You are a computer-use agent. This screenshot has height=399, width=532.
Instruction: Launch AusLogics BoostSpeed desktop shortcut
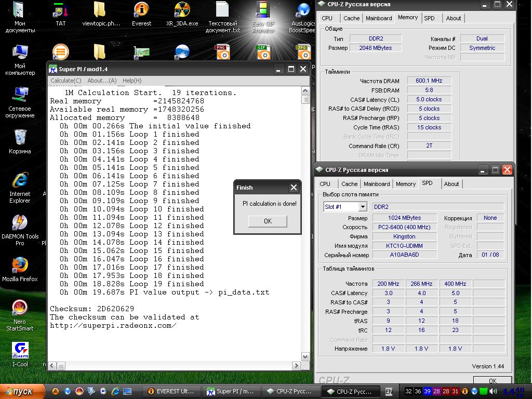pos(303,17)
